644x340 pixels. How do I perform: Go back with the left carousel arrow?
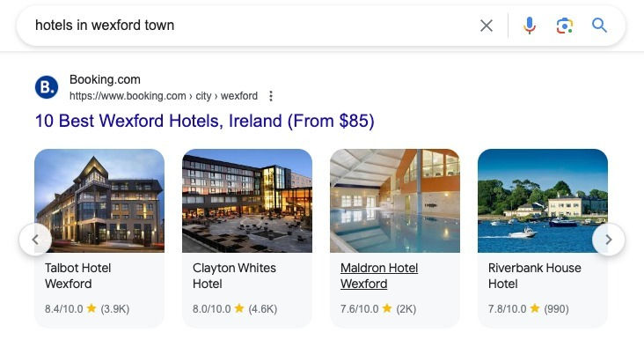pos(36,240)
